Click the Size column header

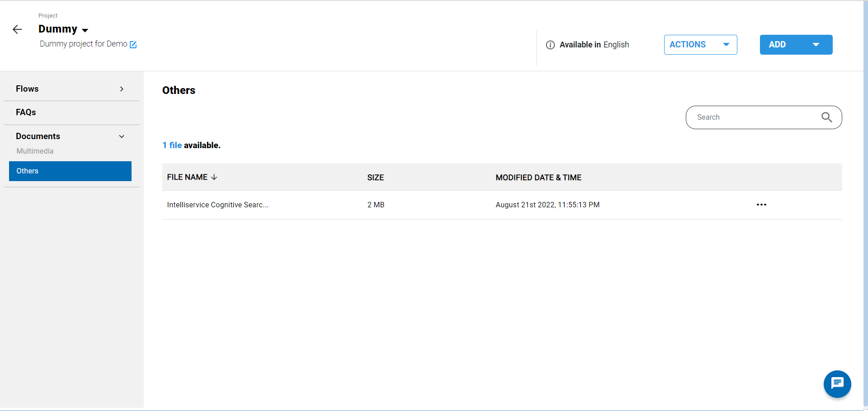tap(375, 177)
